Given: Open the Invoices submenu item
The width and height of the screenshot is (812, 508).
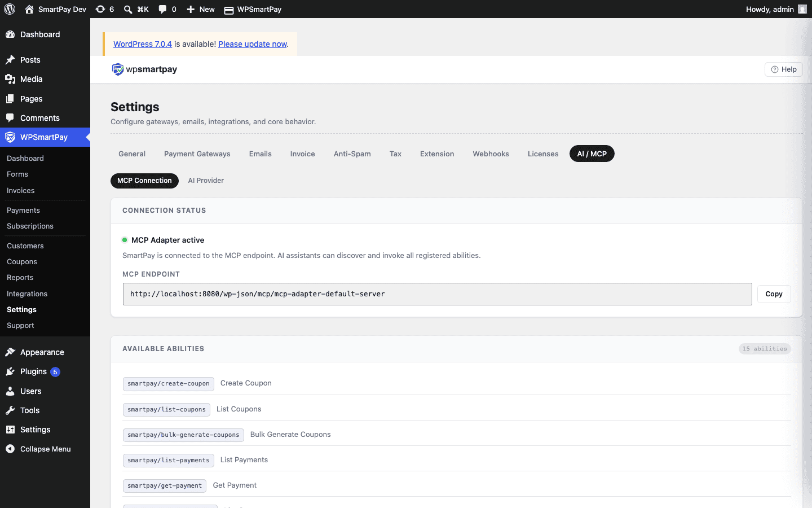Looking at the screenshot, I should (x=45, y=191).
